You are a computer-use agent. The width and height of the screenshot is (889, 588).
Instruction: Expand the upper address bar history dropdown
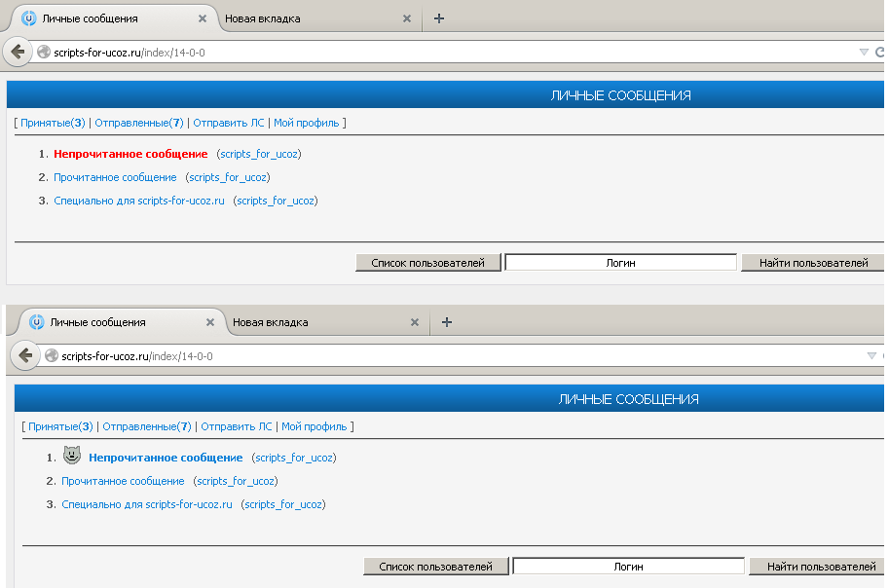pos(864,53)
